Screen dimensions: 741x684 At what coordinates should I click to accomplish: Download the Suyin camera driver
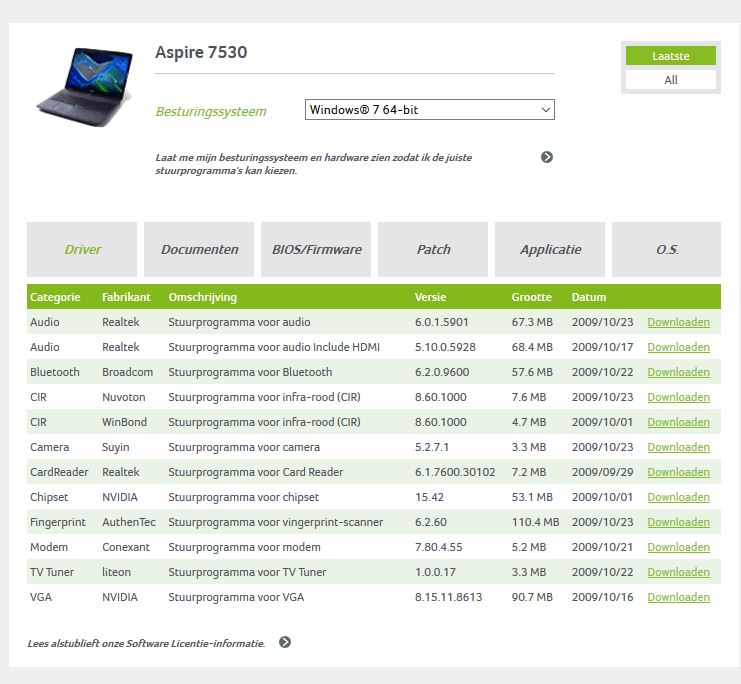tap(678, 447)
